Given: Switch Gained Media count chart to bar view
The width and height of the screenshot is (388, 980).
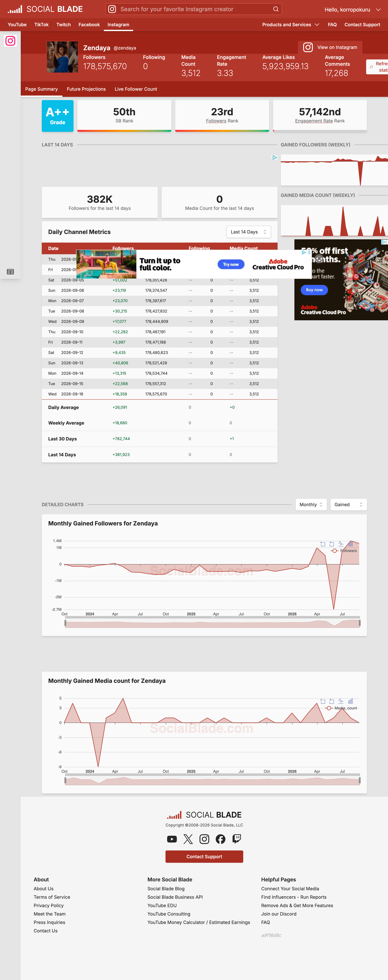Looking at the screenshot, I should (350, 701).
